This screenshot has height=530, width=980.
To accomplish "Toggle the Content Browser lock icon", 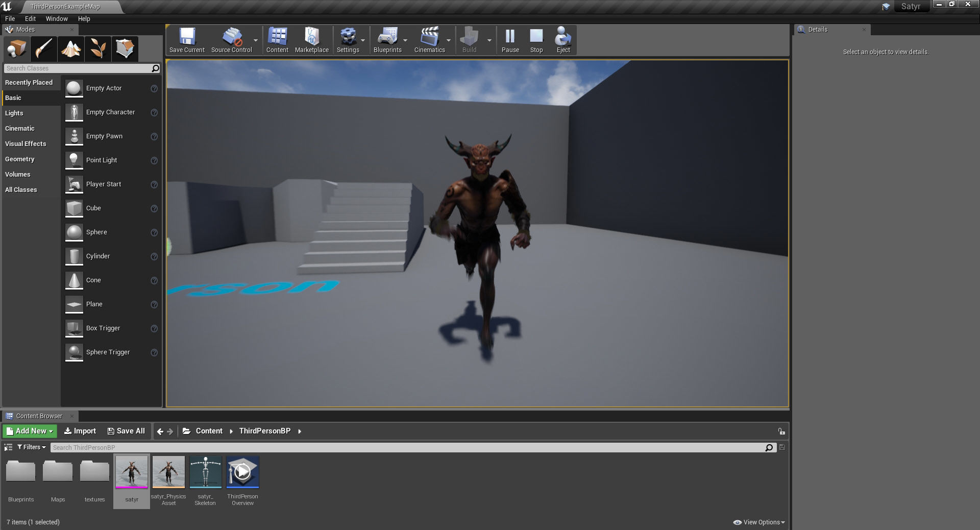I will 781,431.
